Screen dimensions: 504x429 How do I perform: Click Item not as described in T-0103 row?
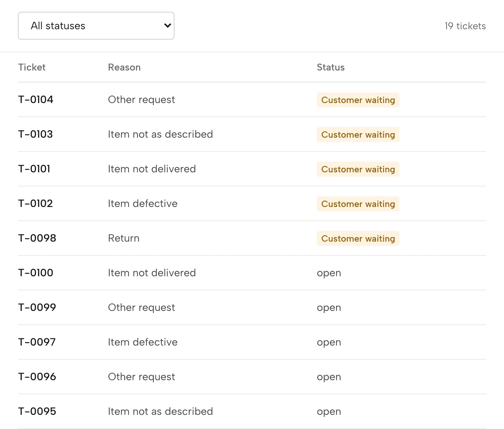click(x=160, y=134)
